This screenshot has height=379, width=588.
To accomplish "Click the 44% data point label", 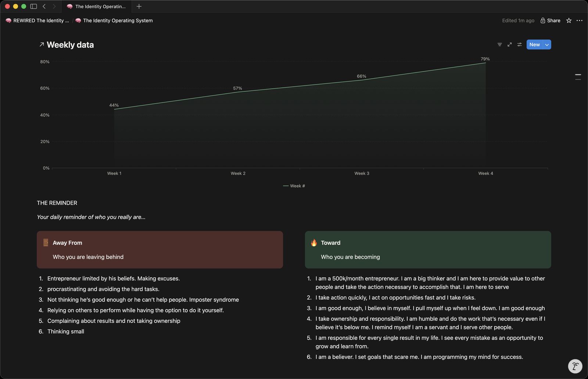I will (x=114, y=105).
